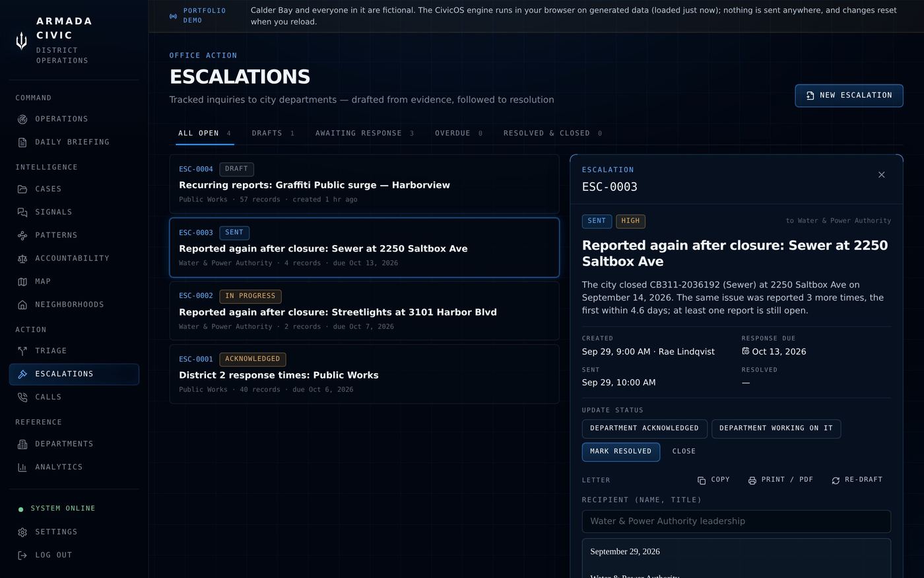Open ESC-0002 Streetlights at Harbor Blvd card
The width and height of the screenshot is (924, 578).
364,311
